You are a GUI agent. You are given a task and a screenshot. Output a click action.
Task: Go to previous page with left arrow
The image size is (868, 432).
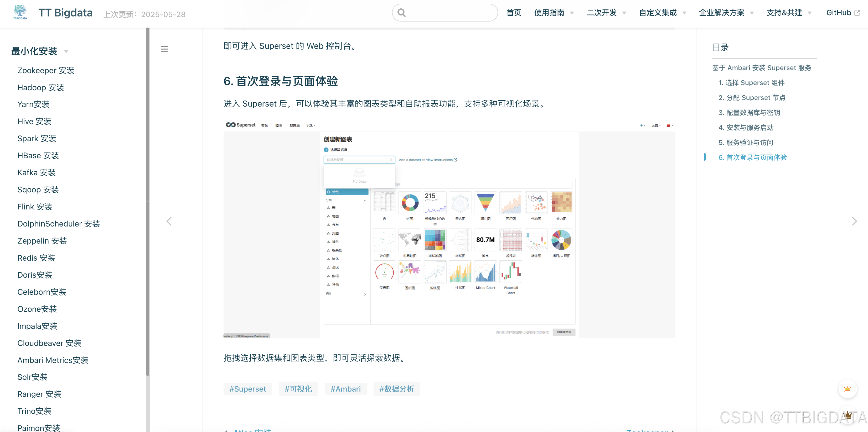click(169, 221)
